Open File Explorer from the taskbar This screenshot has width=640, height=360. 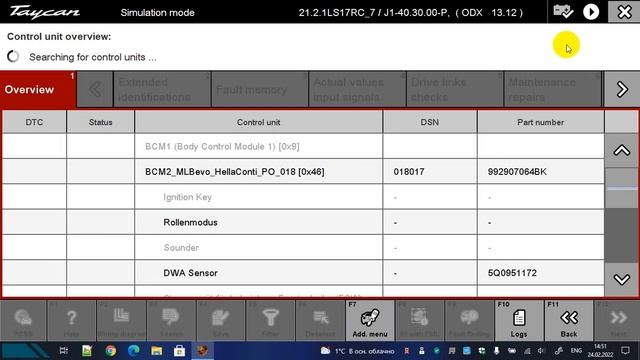pos(157,351)
